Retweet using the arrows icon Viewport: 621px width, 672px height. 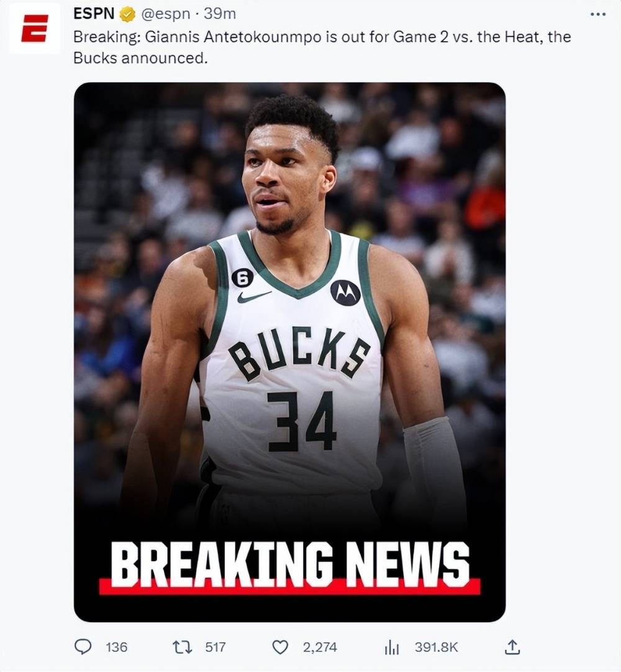(182, 647)
